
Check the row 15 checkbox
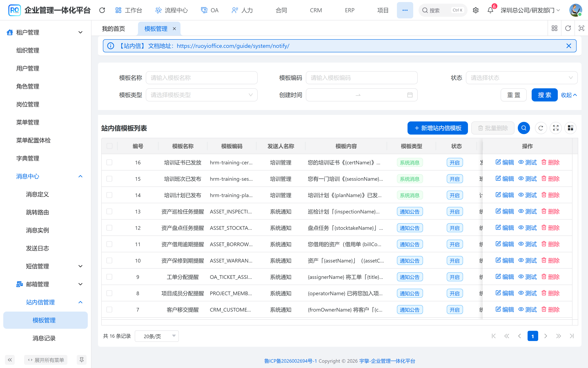[109, 179]
